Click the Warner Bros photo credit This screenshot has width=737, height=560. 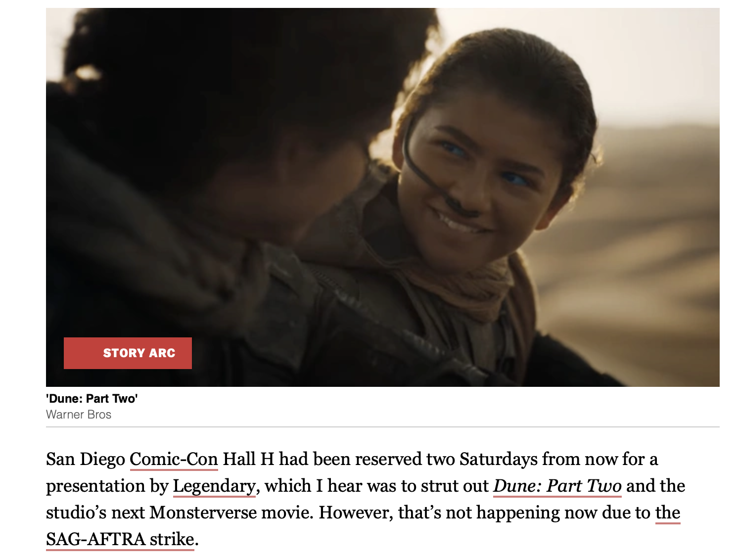tap(79, 415)
